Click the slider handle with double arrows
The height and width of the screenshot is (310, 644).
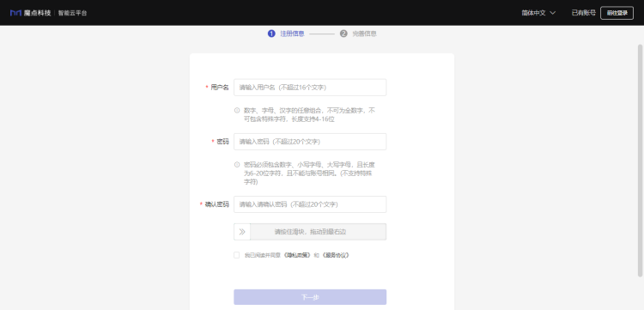coord(242,232)
